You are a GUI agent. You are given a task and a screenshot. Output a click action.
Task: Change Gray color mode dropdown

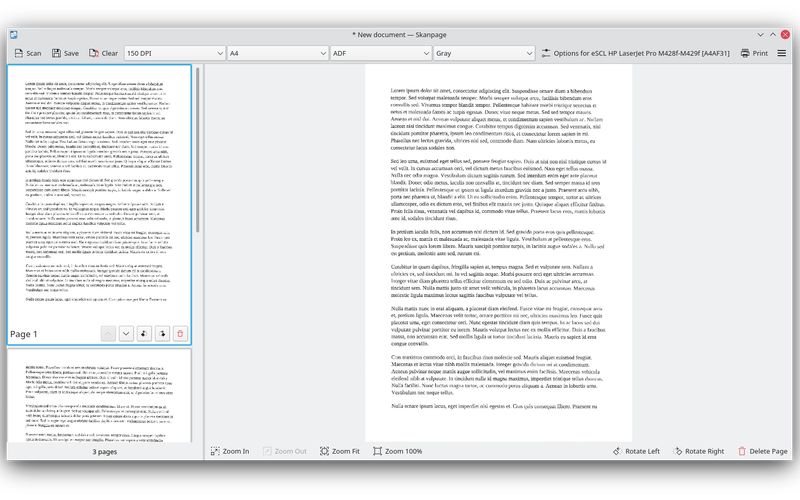point(484,53)
